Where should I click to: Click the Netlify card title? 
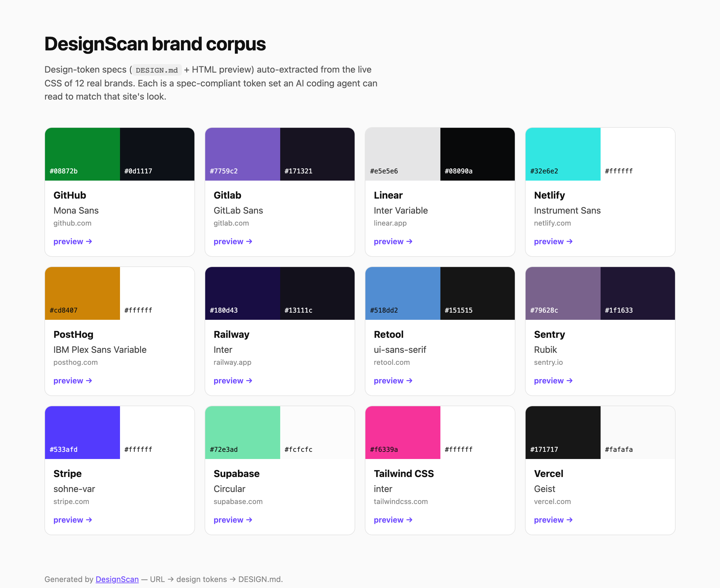[x=549, y=195]
